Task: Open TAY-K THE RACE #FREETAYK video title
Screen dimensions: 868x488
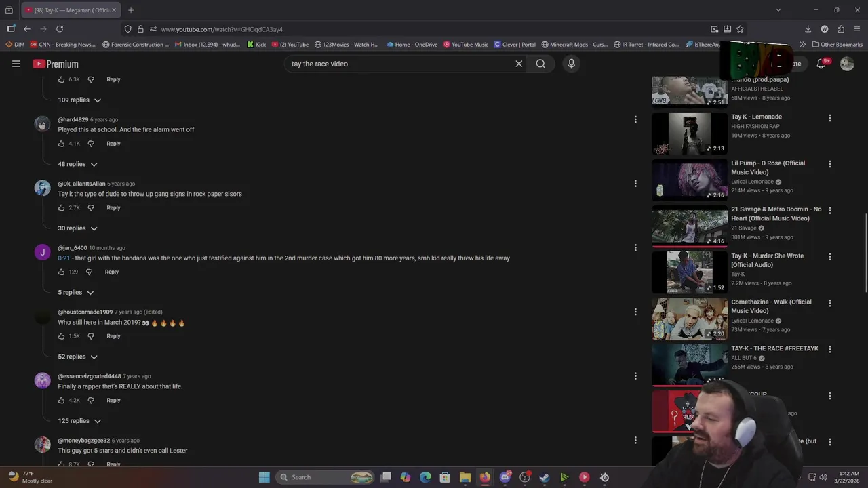Action: tap(774, 348)
